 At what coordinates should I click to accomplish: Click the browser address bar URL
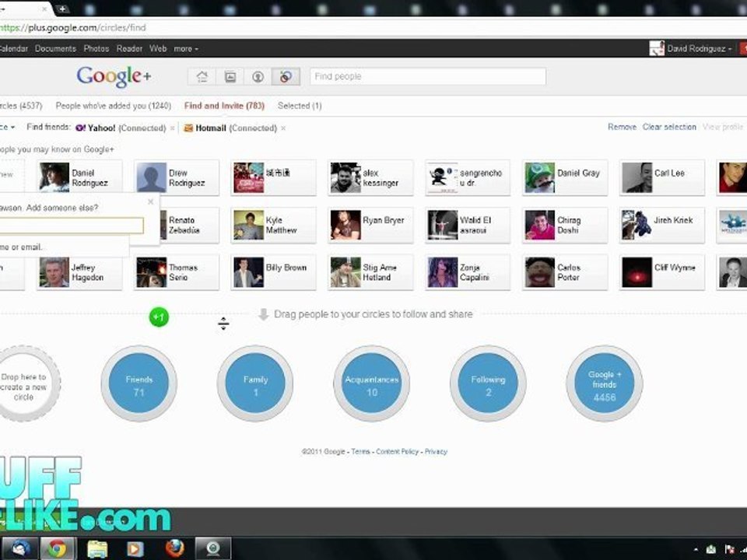(x=72, y=28)
